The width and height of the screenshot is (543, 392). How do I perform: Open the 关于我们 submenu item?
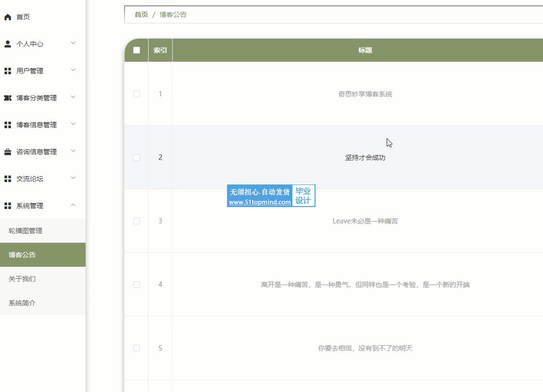[22, 279]
